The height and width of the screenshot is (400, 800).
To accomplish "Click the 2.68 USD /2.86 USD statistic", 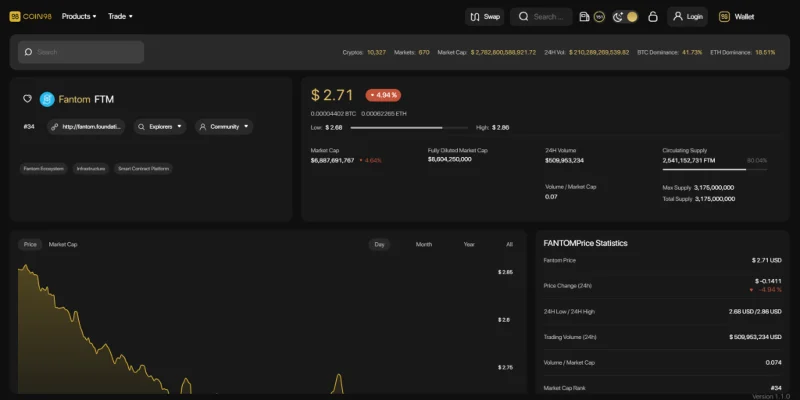I will click(x=755, y=311).
